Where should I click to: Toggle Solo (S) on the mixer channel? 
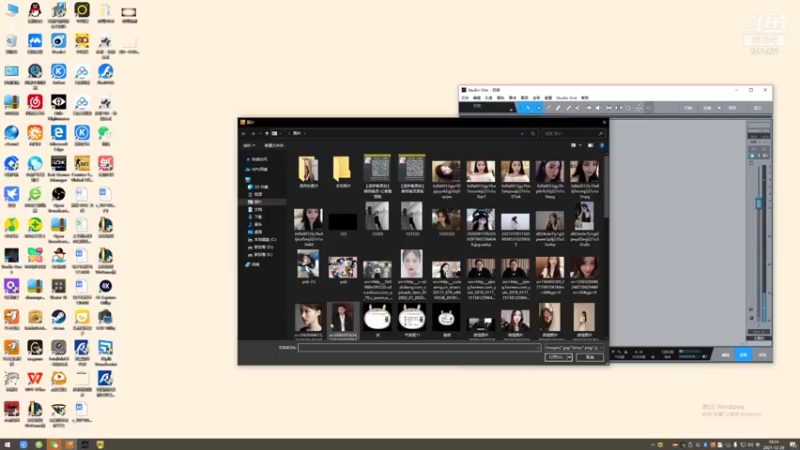point(764,149)
